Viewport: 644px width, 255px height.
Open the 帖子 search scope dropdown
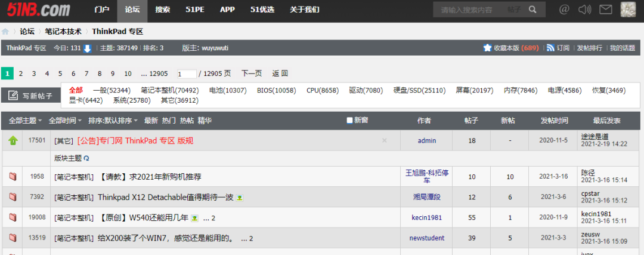(515, 10)
